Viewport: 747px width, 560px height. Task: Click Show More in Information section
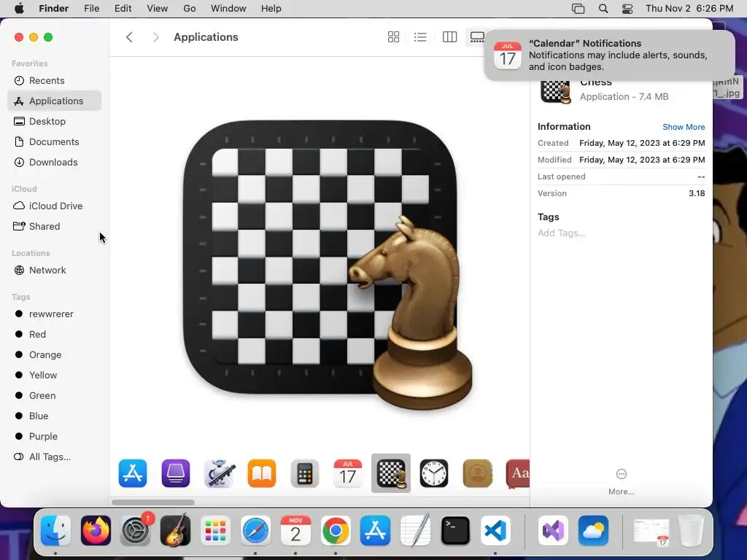tap(684, 127)
